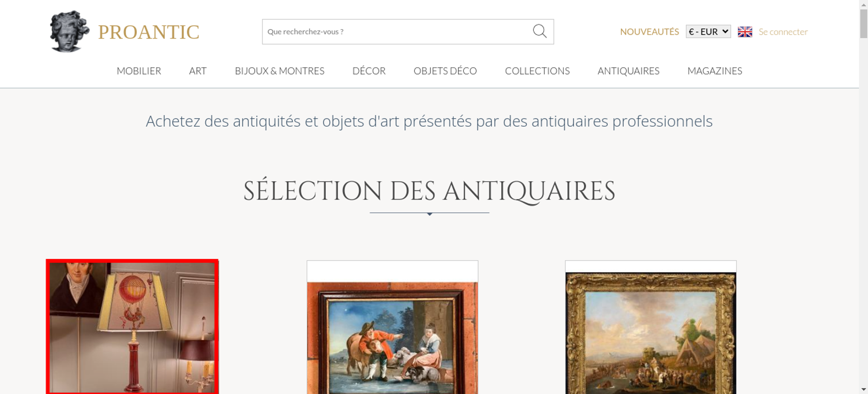Click the scrollbar up arrow
The height and width of the screenshot is (394, 868).
pyautogui.click(x=864, y=4)
